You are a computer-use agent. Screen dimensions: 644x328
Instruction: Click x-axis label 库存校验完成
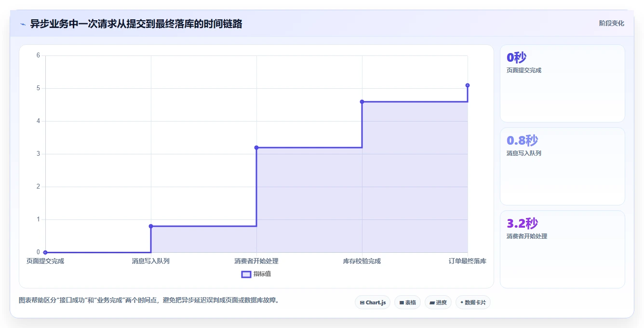click(x=362, y=261)
